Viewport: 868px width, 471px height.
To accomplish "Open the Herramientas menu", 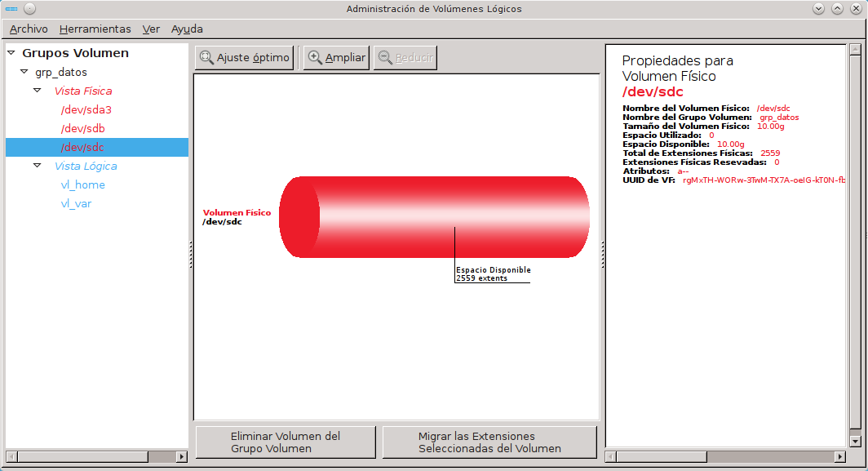I will click(95, 29).
